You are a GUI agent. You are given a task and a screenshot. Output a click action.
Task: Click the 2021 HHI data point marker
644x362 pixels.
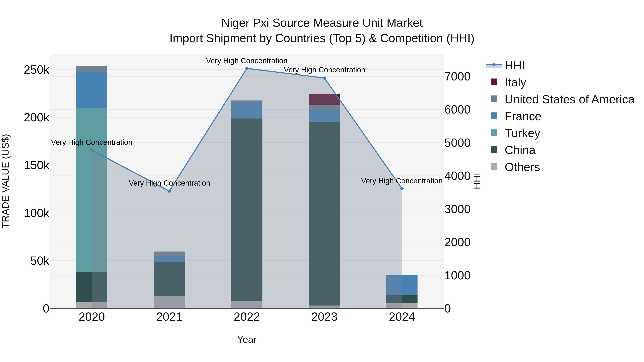pos(169,191)
